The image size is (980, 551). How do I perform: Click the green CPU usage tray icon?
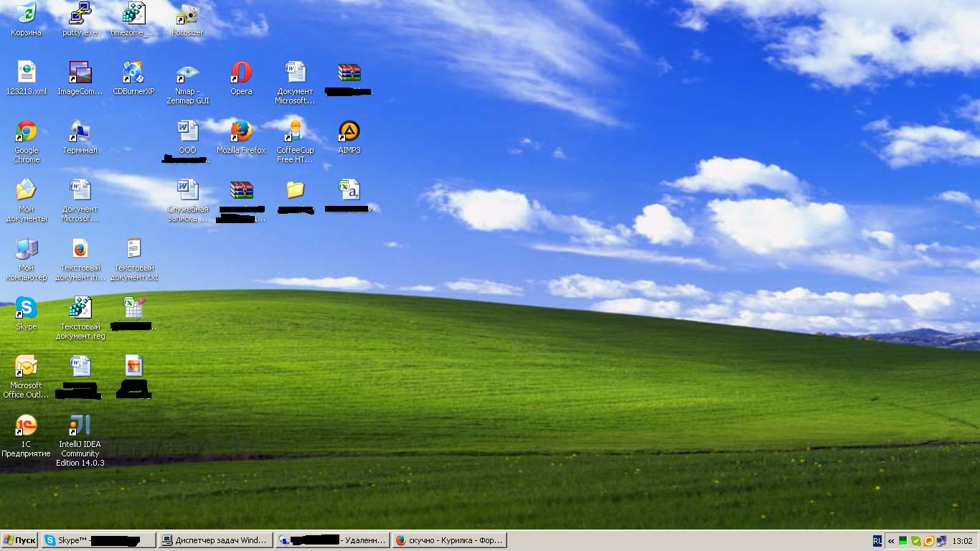coord(903,541)
